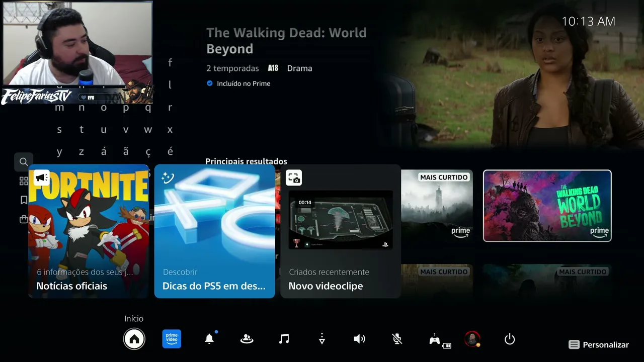This screenshot has width=644, height=362.
Task: Click the title The Walking Dead: World Beyond
Action: click(x=286, y=41)
